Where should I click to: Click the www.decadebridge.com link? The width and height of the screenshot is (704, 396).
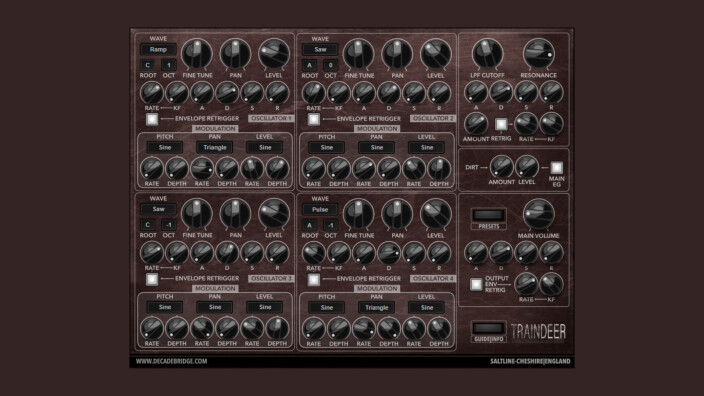(172, 361)
